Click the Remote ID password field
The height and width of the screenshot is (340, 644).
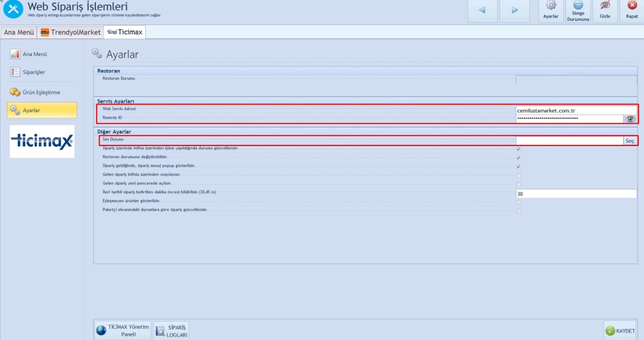pyautogui.click(x=570, y=119)
